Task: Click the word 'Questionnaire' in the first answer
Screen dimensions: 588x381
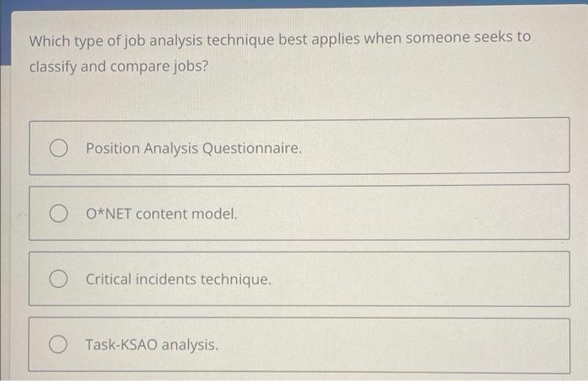Action: coord(252,149)
